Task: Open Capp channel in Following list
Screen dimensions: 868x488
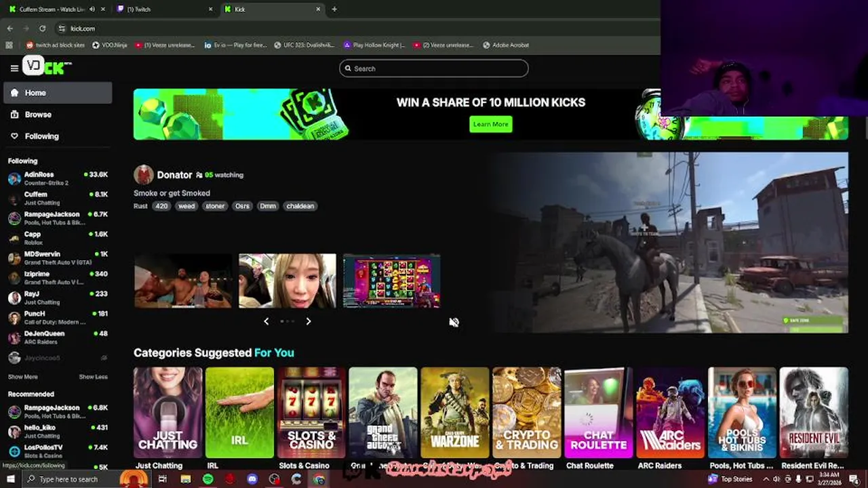Action: [x=58, y=238]
